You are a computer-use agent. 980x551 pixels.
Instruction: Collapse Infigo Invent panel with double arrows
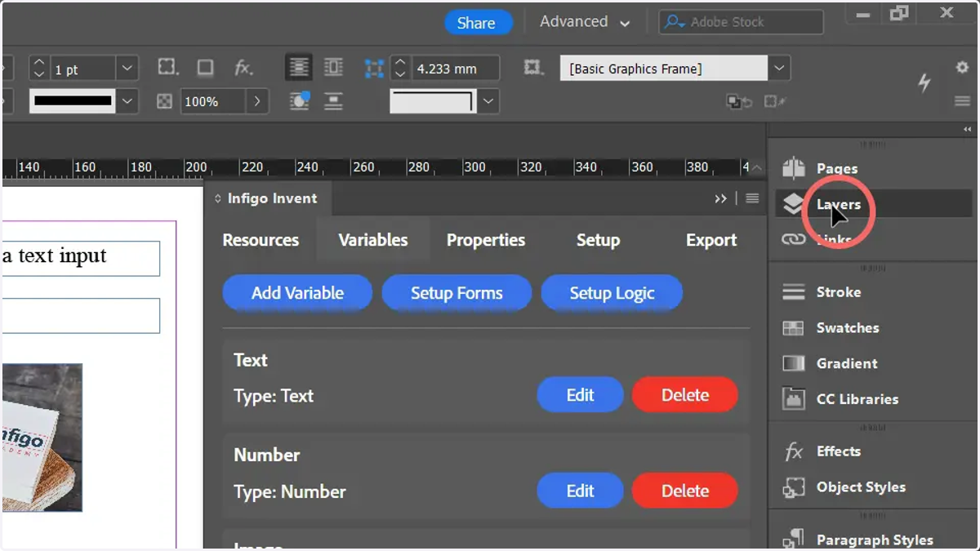pos(720,198)
